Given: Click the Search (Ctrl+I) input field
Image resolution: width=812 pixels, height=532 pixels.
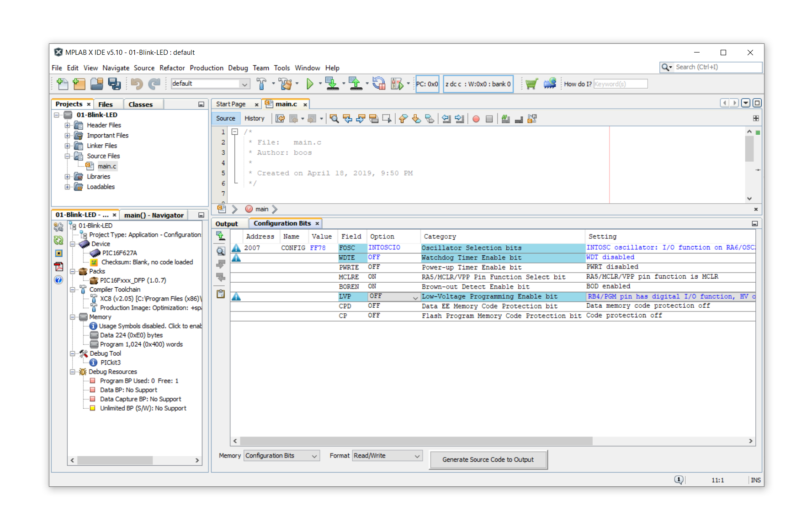Looking at the screenshot, I should click(717, 67).
